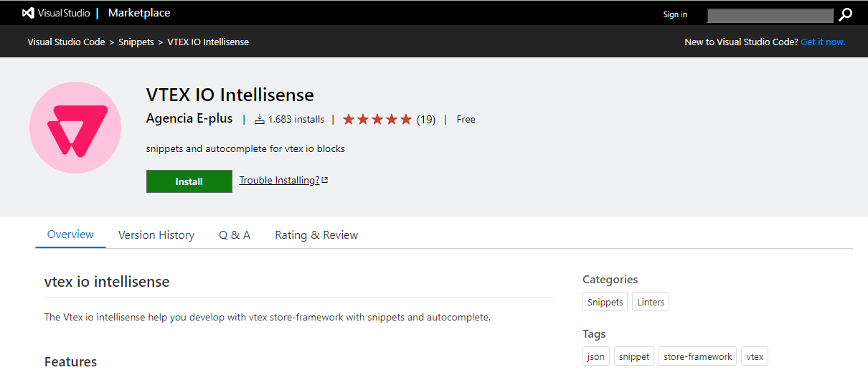This screenshot has width=868, height=375.
Task: Go to Visual Studio Code breadcrumb
Action: point(66,42)
